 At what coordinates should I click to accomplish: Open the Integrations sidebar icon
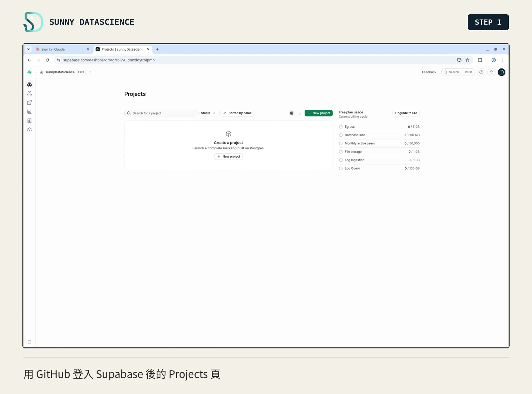[30, 102]
